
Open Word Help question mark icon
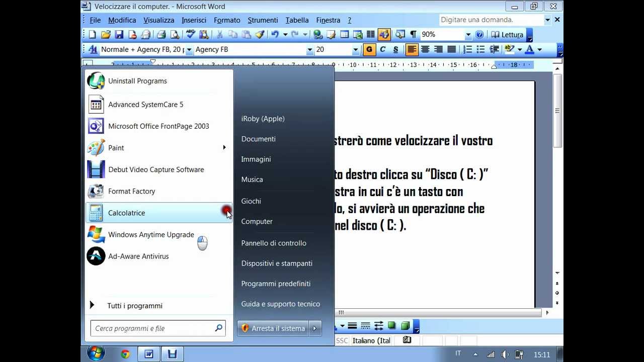[x=479, y=35]
